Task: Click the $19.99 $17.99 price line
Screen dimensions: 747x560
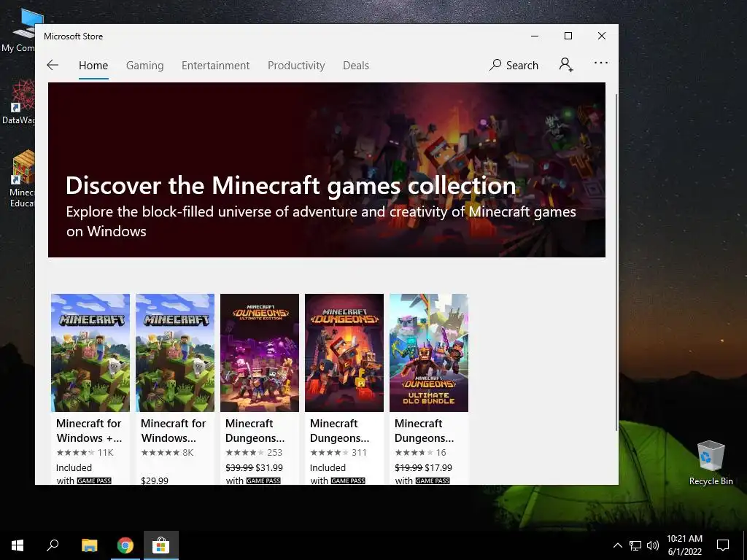Action: coord(424,467)
